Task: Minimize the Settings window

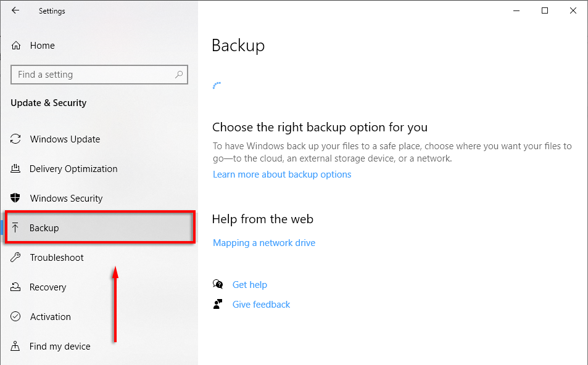Action: (x=516, y=10)
